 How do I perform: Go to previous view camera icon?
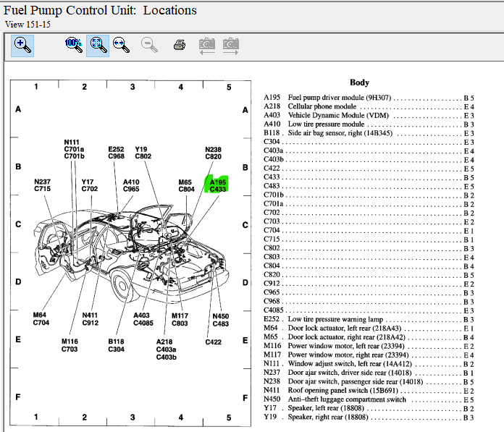(x=207, y=45)
